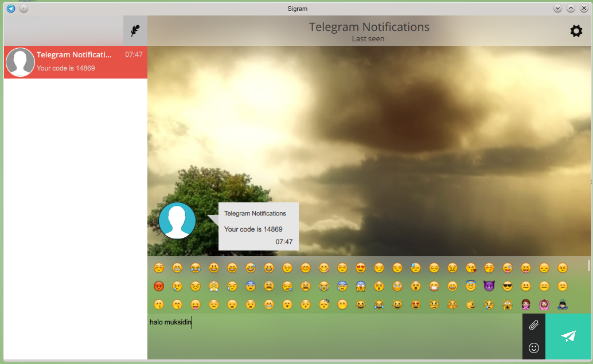Select the Telegram Notifications chat in sidebar
The height and width of the screenshot is (364, 593).
tap(76, 62)
